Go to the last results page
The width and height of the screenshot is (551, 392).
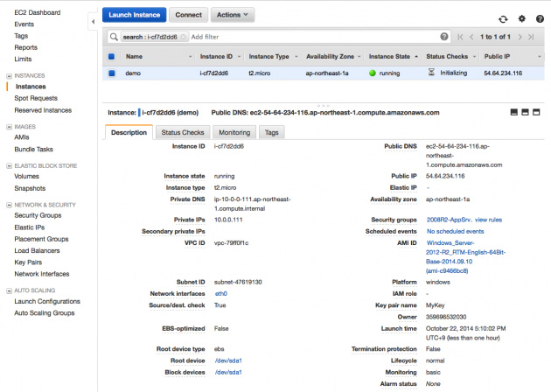tap(531, 37)
